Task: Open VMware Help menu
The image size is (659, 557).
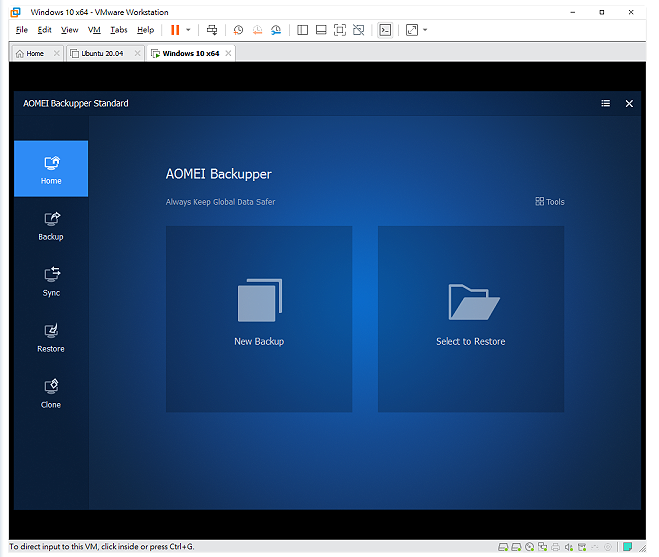Action: click(145, 30)
